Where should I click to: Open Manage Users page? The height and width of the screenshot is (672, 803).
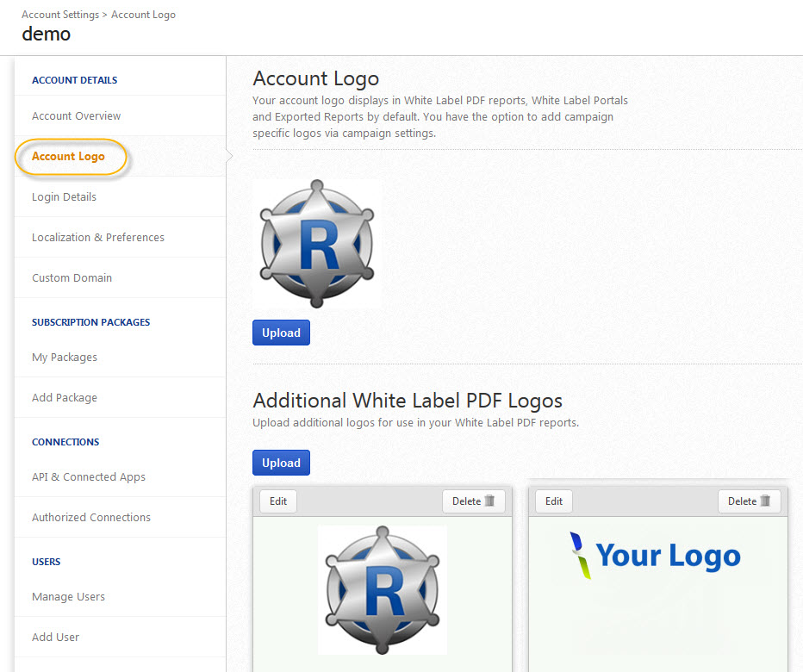pos(68,597)
